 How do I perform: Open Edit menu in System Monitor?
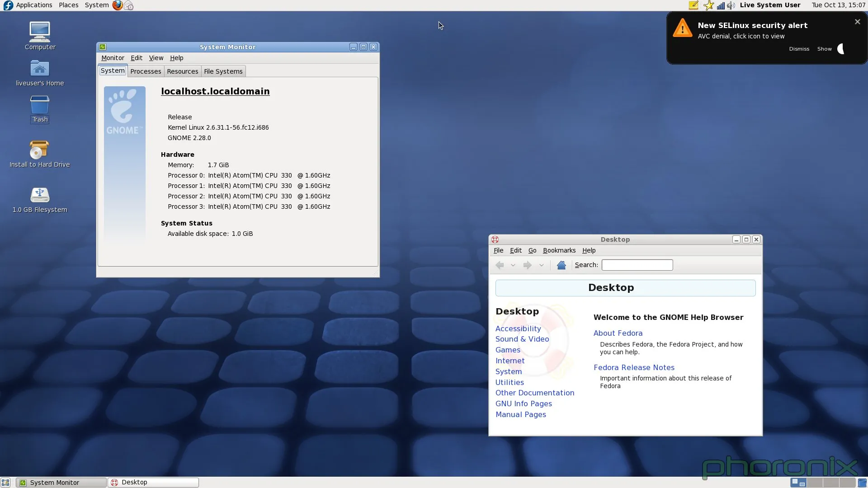tap(137, 58)
